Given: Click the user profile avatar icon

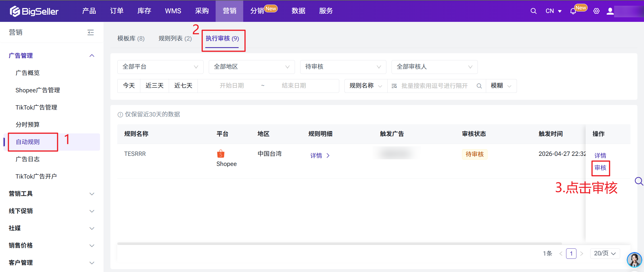Looking at the screenshot, I should 610,11.
